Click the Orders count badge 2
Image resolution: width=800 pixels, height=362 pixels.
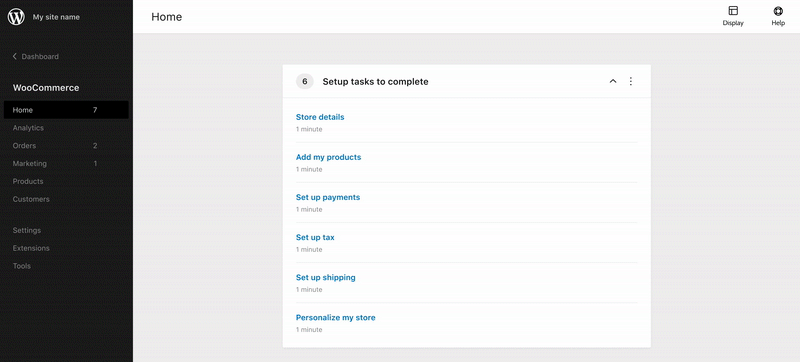[x=95, y=146]
